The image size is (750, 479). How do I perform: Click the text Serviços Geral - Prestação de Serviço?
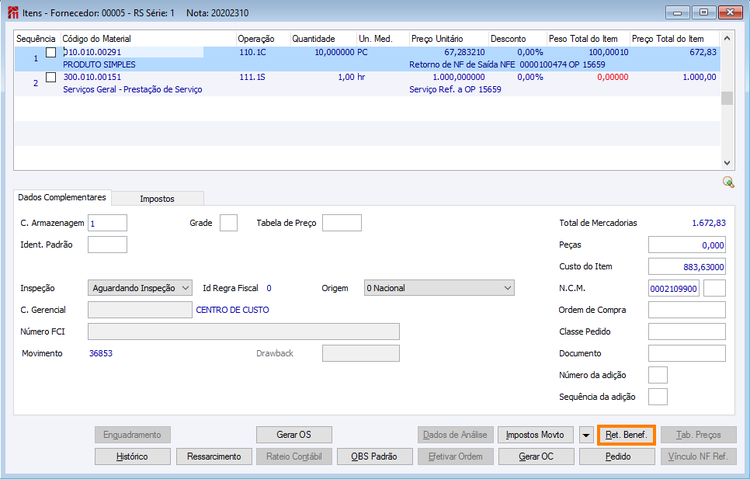[x=132, y=89]
